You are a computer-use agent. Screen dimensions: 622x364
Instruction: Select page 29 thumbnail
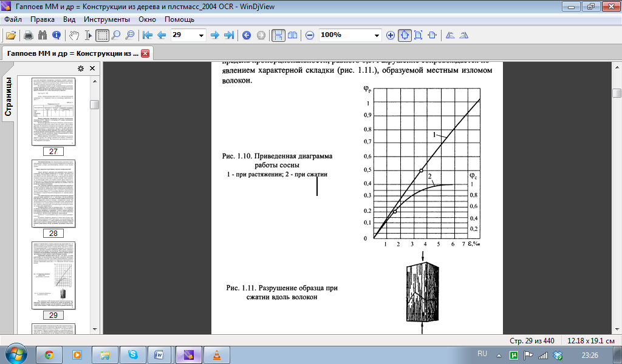[x=53, y=275]
